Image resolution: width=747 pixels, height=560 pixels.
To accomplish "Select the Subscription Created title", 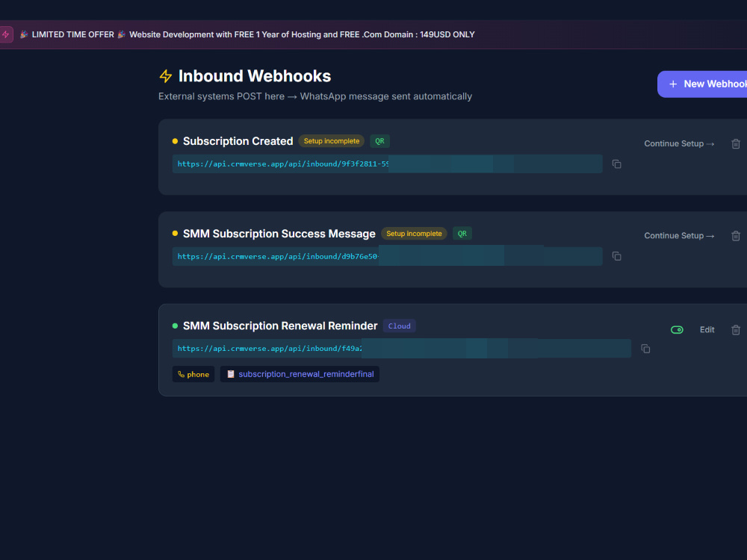I will point(238,141).
